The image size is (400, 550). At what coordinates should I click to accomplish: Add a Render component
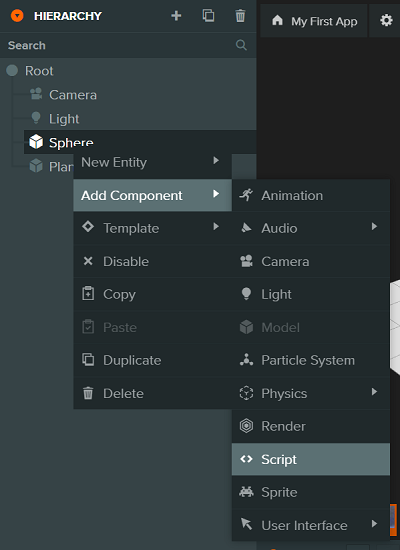(x=311, y=426)
